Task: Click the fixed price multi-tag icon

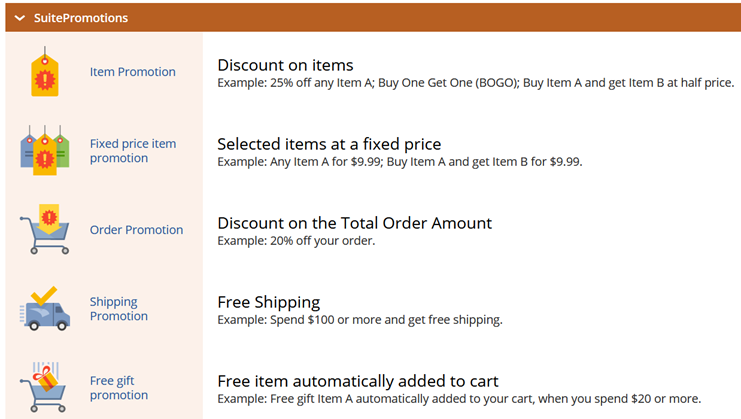Action: coord(45,150)
